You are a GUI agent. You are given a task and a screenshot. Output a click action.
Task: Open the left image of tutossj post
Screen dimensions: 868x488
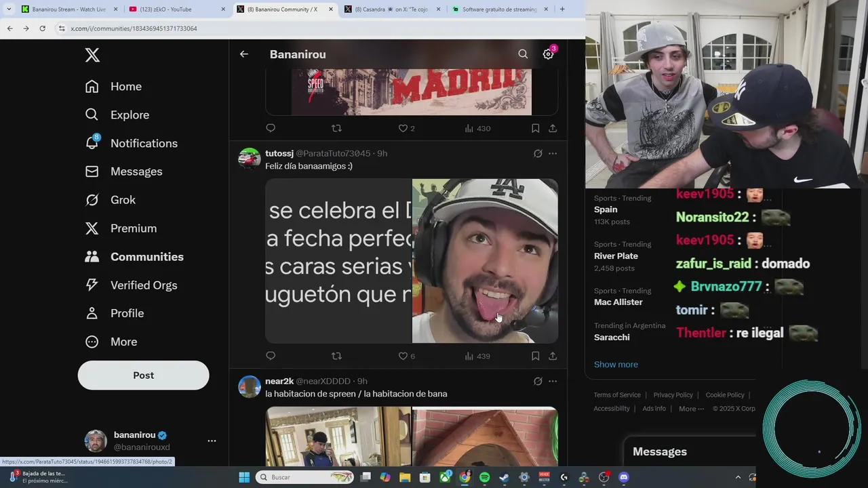338,261
